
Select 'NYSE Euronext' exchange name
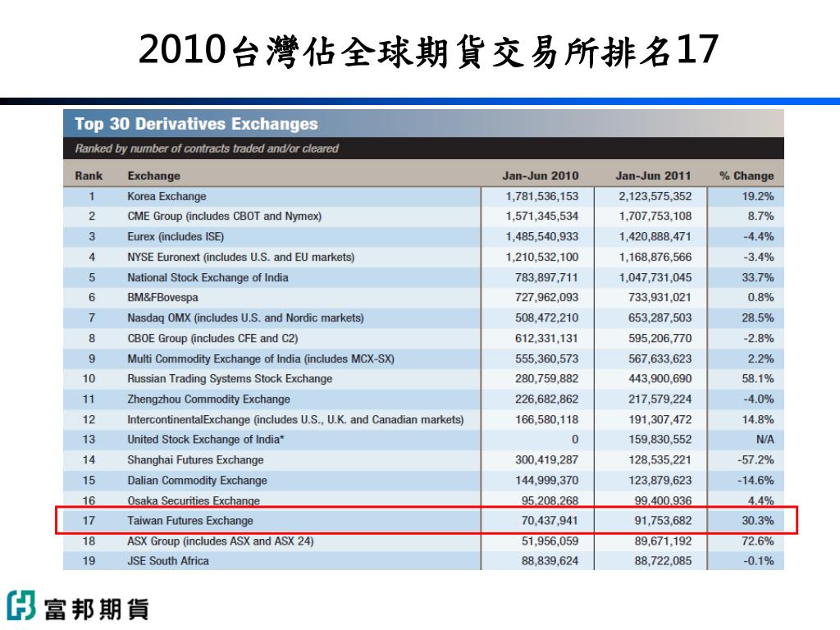pyautogui.click(x=240, y=257)
